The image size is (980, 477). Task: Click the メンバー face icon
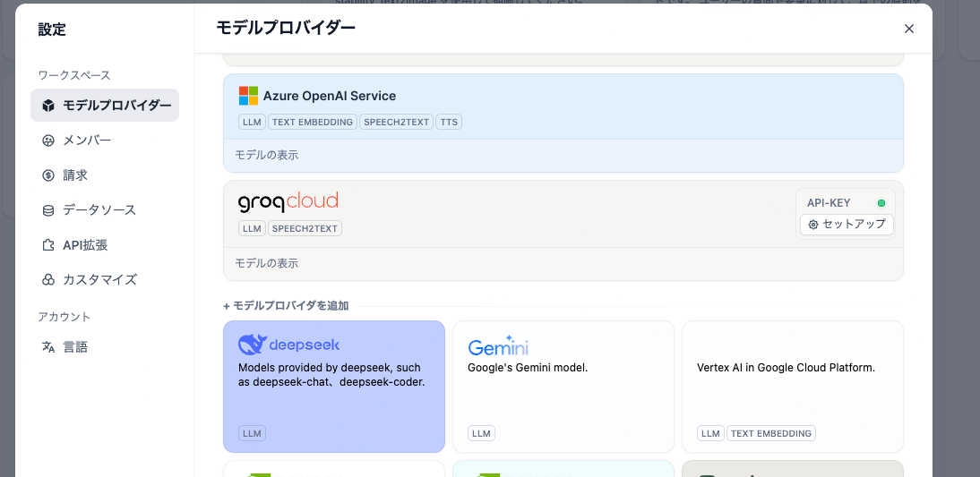[48, 141]
